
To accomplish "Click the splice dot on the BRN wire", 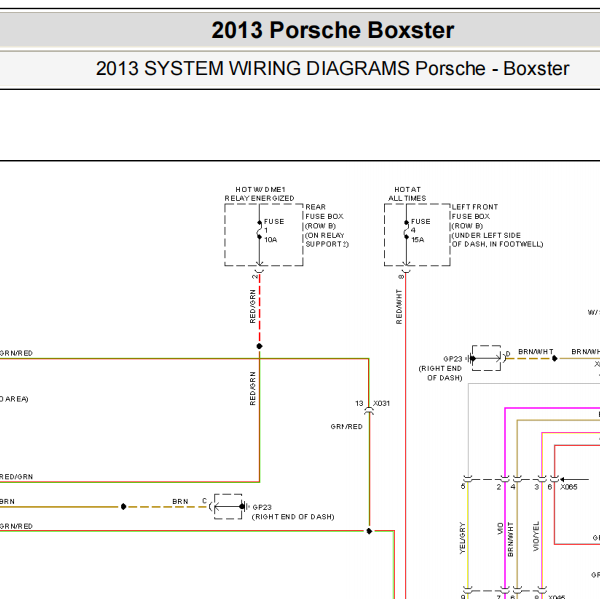I will coord(123,506).
